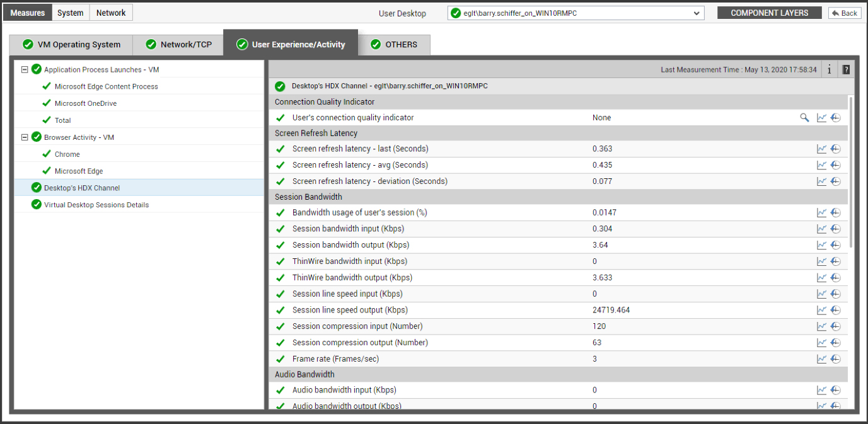Open graph icon for Session line speed output
This screenshot has height=424, width=868.
[821, 310]
